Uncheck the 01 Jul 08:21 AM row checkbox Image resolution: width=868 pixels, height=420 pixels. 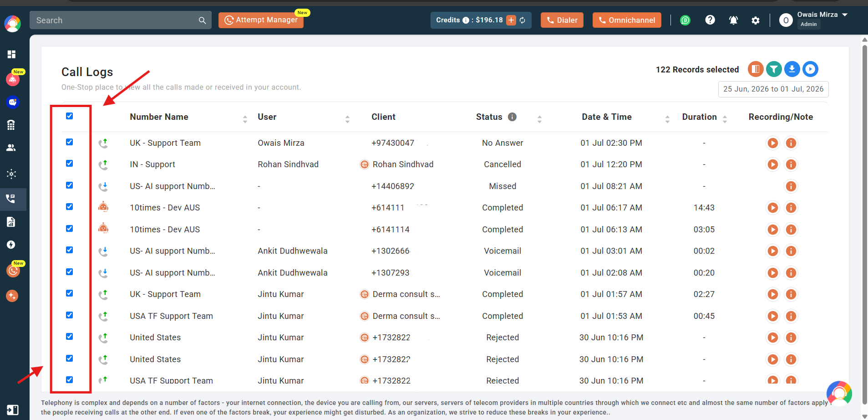coord(70,185)
